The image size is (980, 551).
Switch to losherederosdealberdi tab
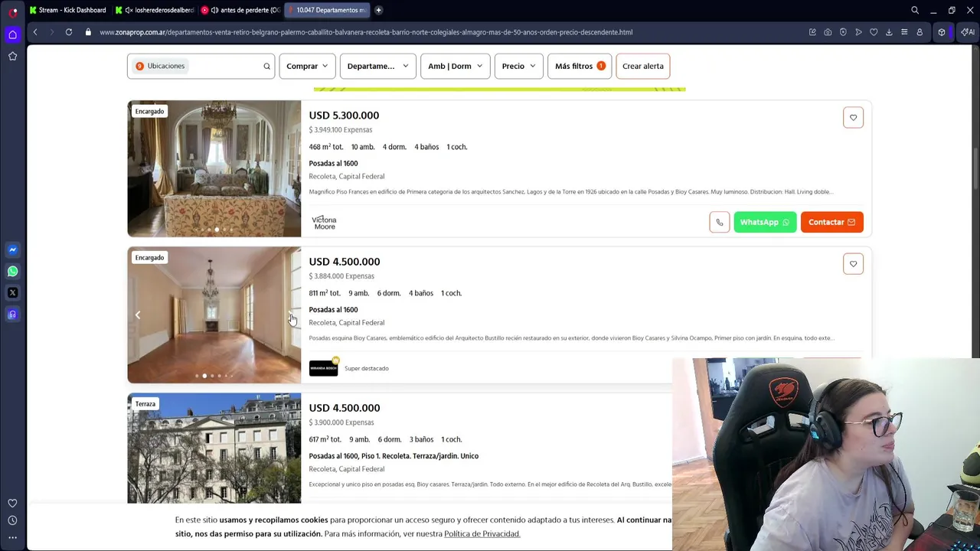tap(157, 10)
